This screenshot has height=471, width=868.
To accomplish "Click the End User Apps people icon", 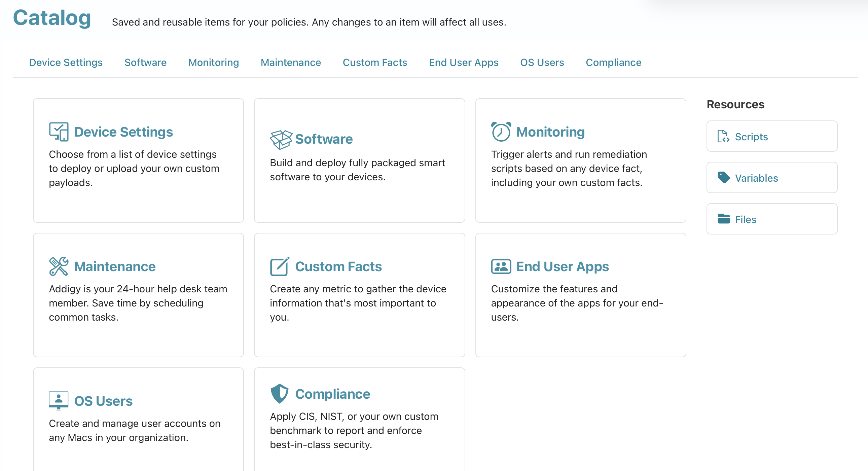I will coord(501,266).
